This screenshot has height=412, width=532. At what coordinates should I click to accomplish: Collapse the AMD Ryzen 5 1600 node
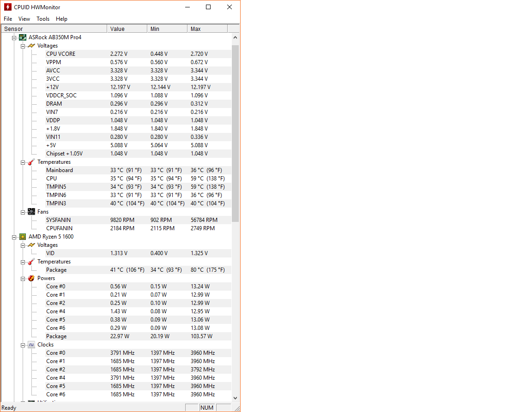click(x=14, y=237)
